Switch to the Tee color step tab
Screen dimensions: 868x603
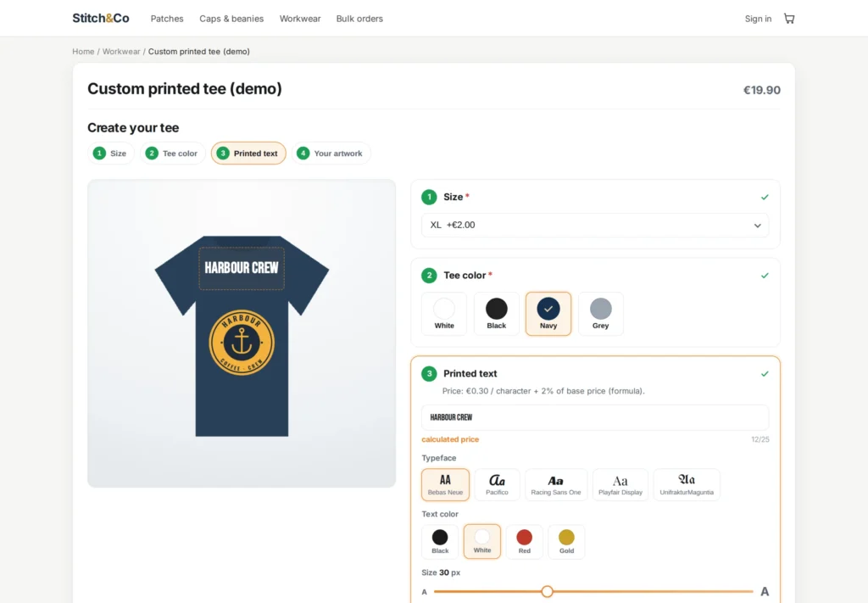(x=173, y=154)
